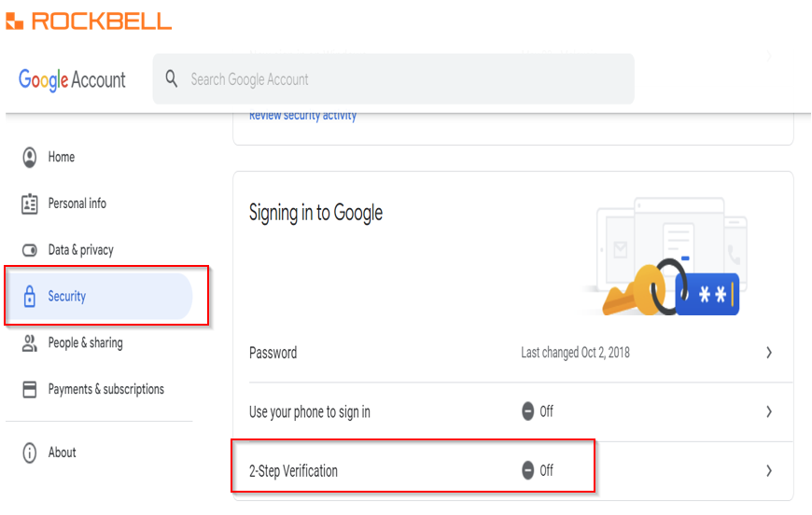Click the search magnifier icon
This screenshot has width=812, height=515.
[172, 79]
